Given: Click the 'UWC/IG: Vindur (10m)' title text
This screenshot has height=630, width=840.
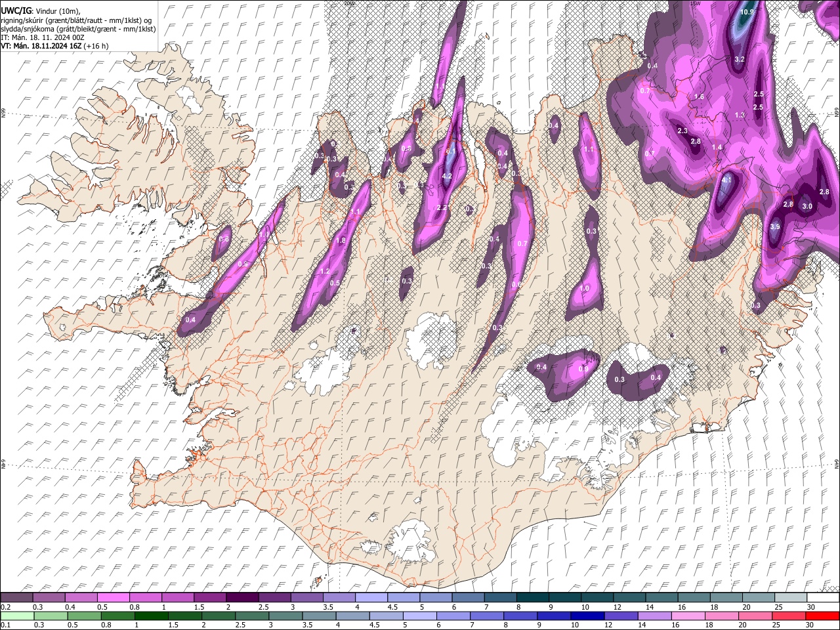Looking at the screenshot, I should tap(41, 11).
